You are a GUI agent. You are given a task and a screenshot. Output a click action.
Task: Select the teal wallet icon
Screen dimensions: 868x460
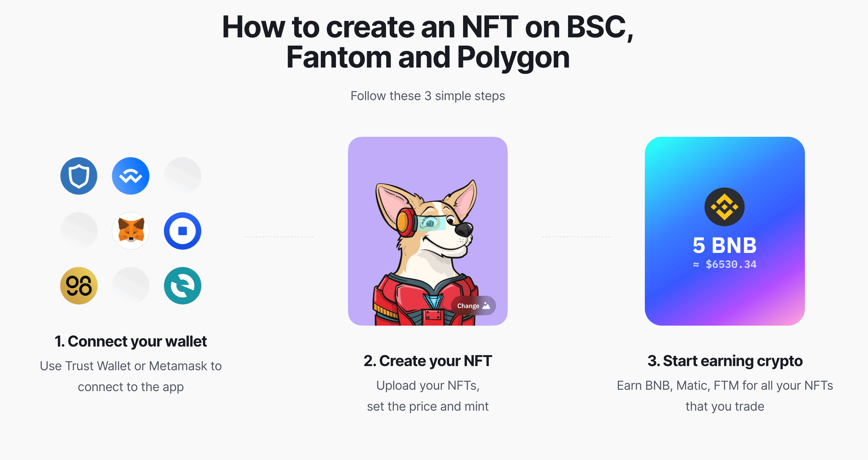pos(182,286)
